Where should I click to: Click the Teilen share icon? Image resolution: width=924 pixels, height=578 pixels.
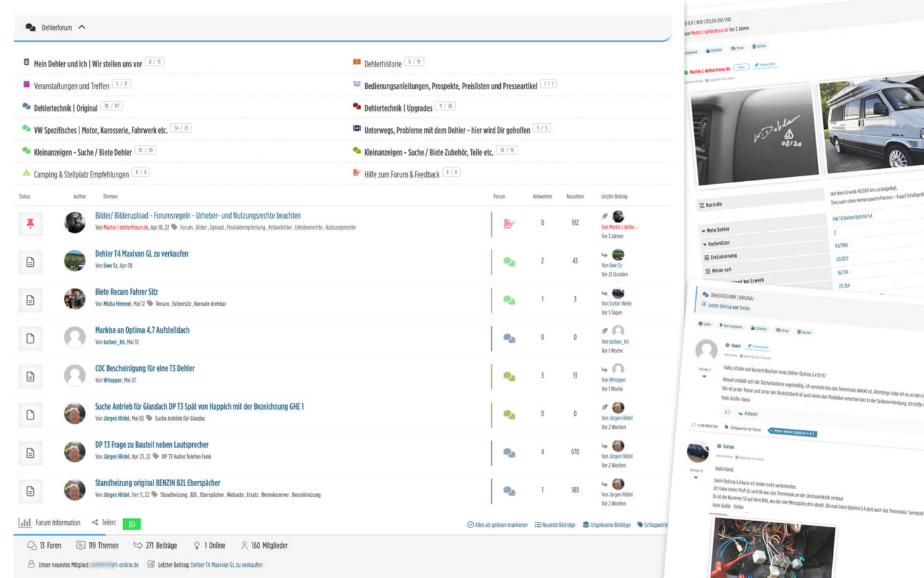95,523
